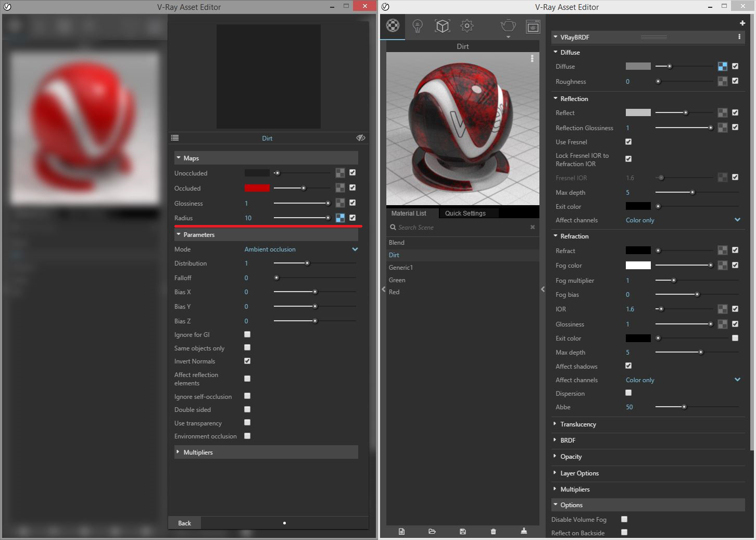
Task: Expand the Opacity section
Action: click(x=648, y=457)
